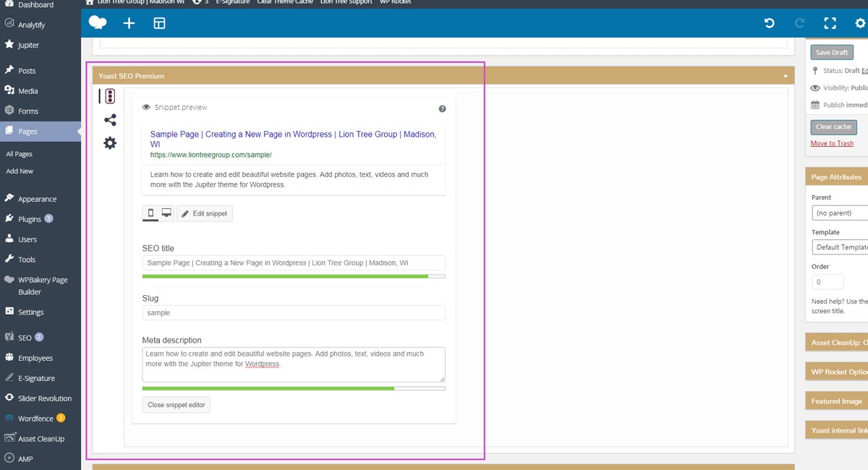The width and height of the screenshot is (868, 470).
Task: Open the Template dropdown
Action: pos(840,247)
